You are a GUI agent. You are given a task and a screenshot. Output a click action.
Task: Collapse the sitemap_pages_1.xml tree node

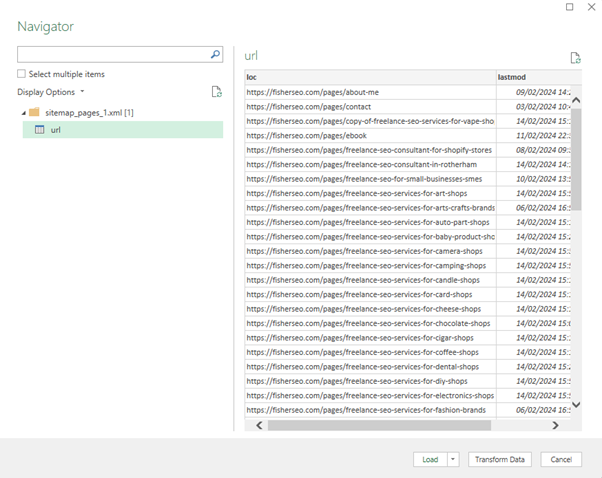23,113
